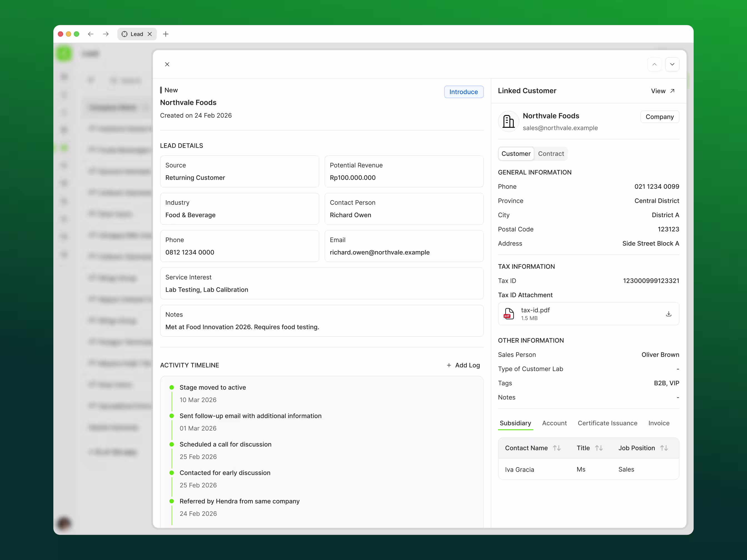Viewport: 747px width, 560px height.
Task: Click the Source Returning Customer field
Action: click(240, 171)
